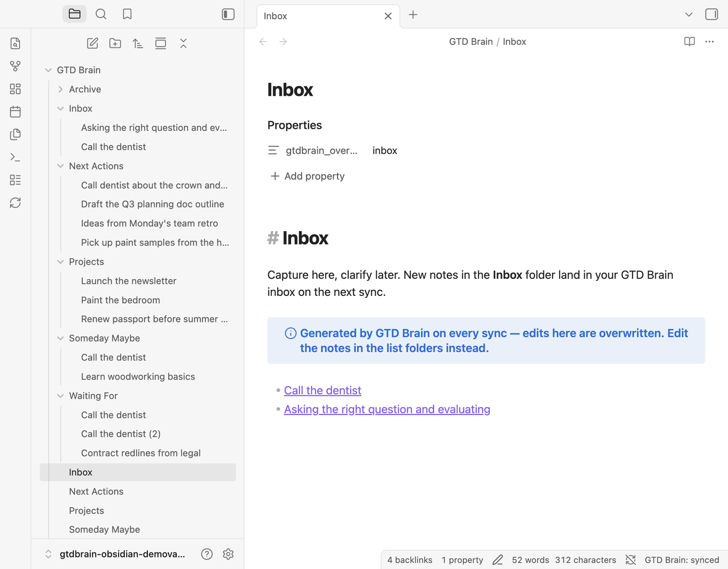Image resolution: width=728 pixels, height=569 pixels.
Task: Open graph view from ribbon
Action: 15,66
